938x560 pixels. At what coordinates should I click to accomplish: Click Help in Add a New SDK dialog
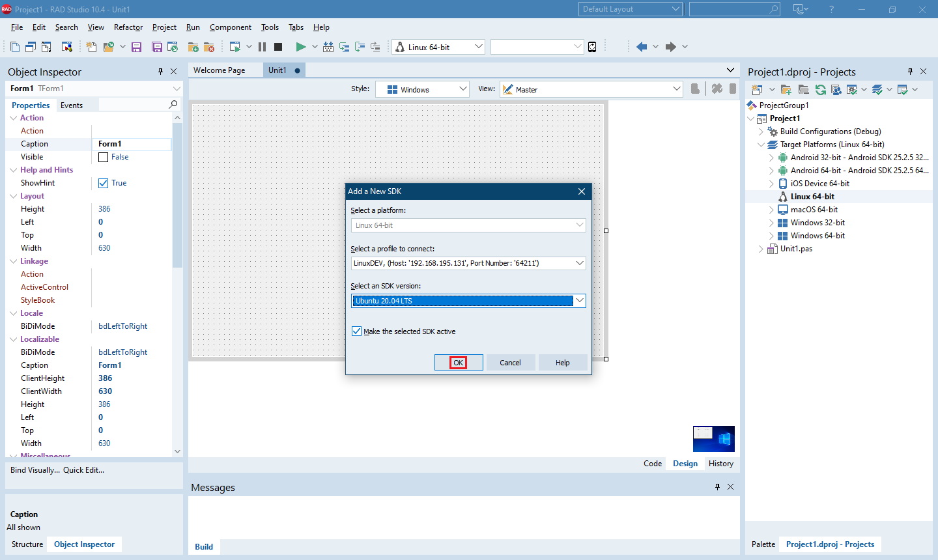(x=563, y=363)
